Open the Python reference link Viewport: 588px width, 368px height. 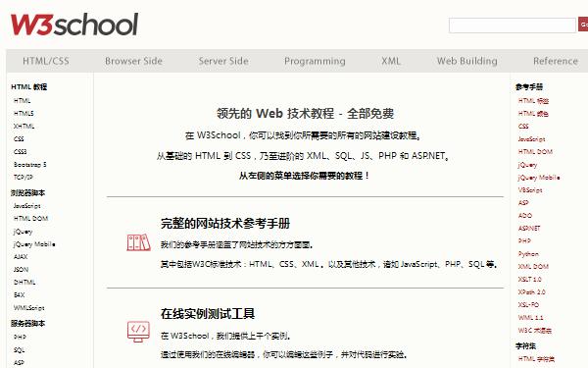click(x=528, y=254)
